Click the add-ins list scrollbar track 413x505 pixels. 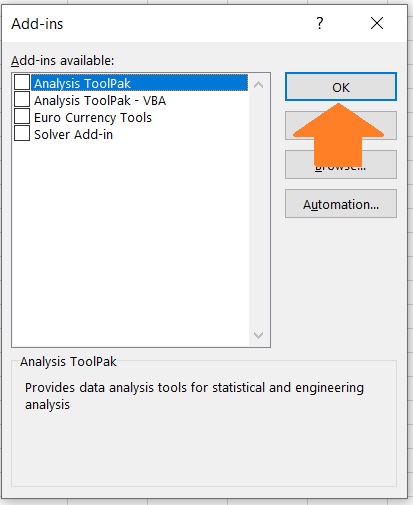click(x=258, y=210)
